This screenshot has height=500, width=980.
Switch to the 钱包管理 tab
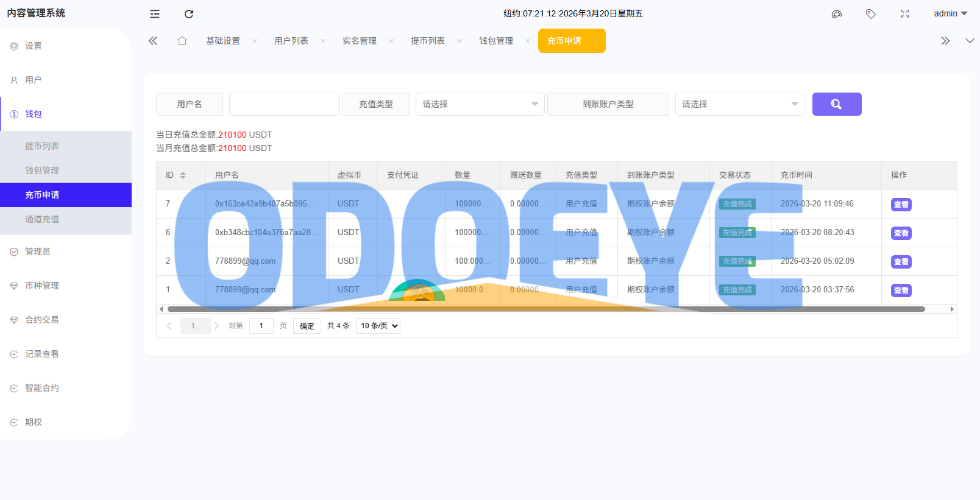point(495,41)
